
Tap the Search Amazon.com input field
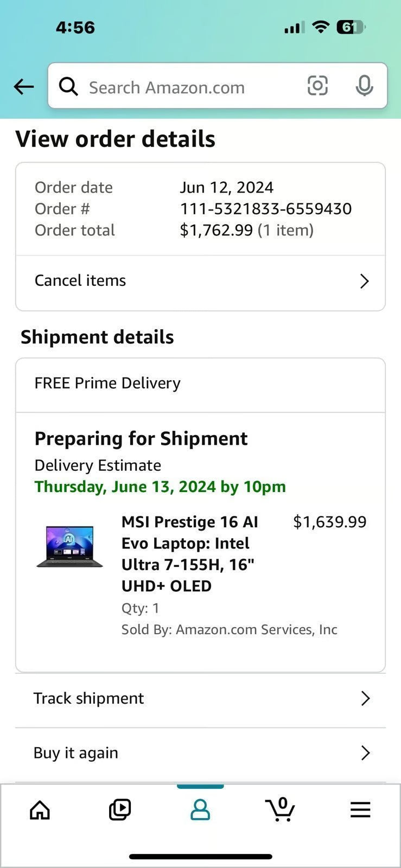tap(174, 87)
